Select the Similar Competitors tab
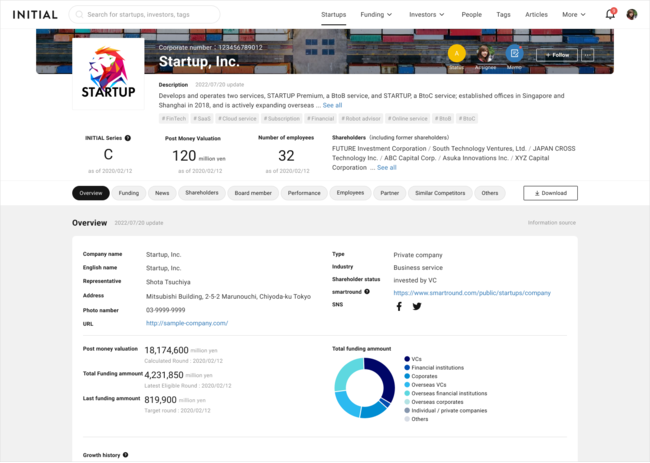This screenshot has width=650, height=463. [438, 192]
